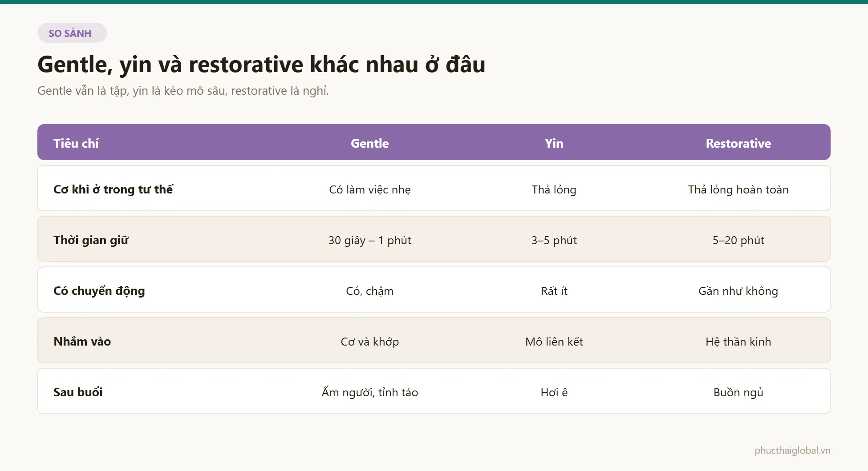Click the cell 'Có làm việc nhẹ'
Viewport: 868px width, 471px height.
click(369, 189)
